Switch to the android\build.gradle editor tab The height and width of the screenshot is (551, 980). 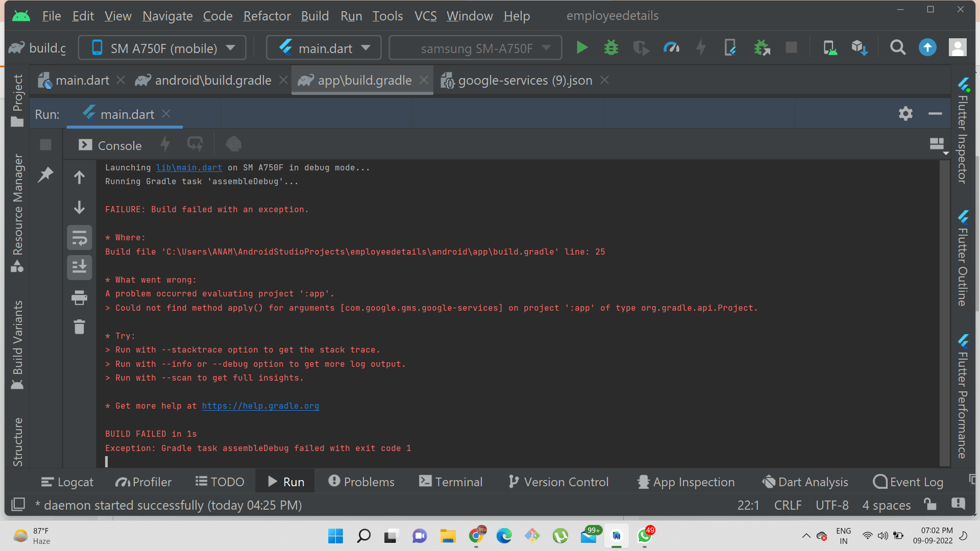click(212, 80)
